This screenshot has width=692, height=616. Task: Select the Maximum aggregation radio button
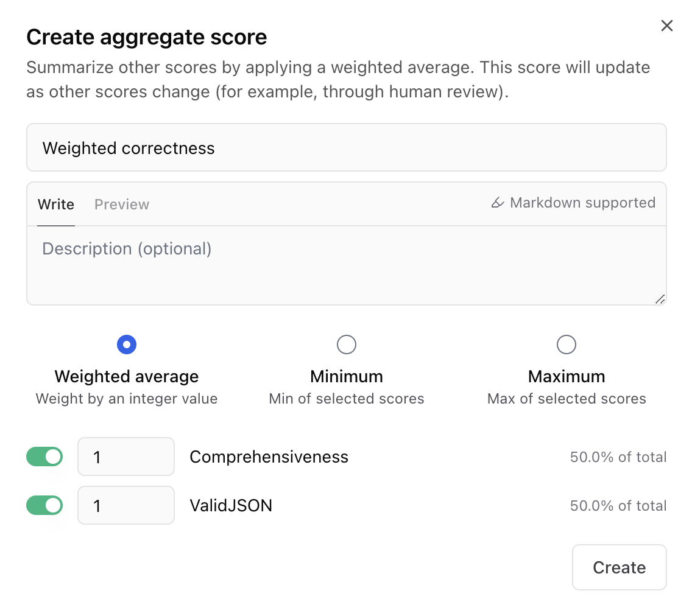(566, 345)
